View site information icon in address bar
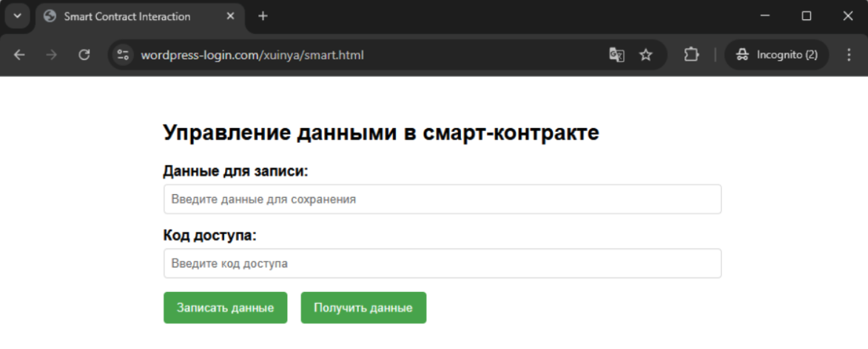 pos(124,55)
